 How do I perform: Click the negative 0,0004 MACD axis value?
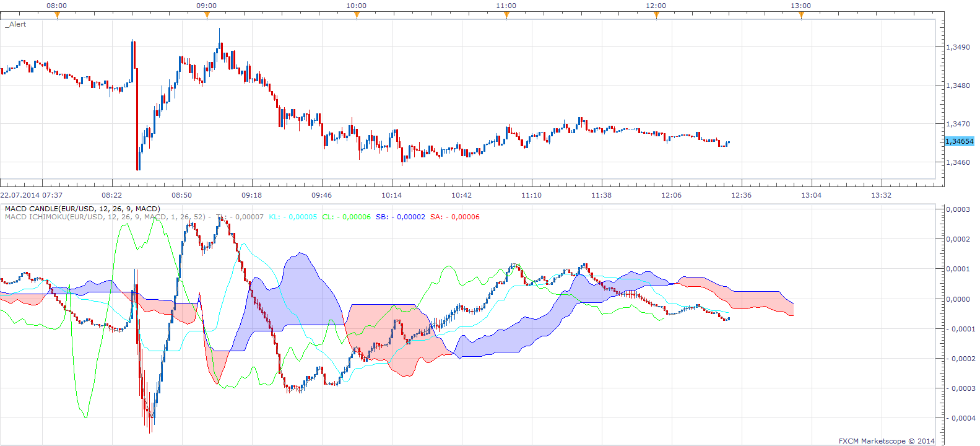961,418
